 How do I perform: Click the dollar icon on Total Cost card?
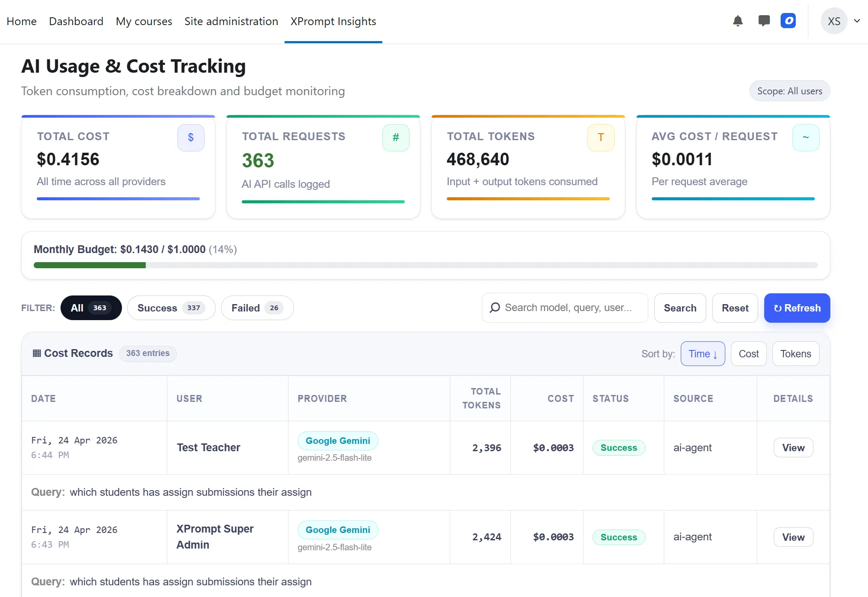191,138
